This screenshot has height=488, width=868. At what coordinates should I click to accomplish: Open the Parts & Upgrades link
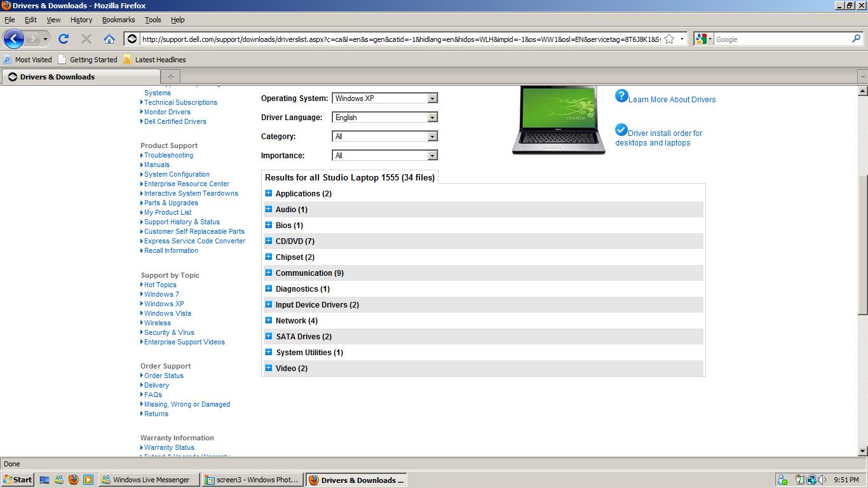click(x=171, y=203)
